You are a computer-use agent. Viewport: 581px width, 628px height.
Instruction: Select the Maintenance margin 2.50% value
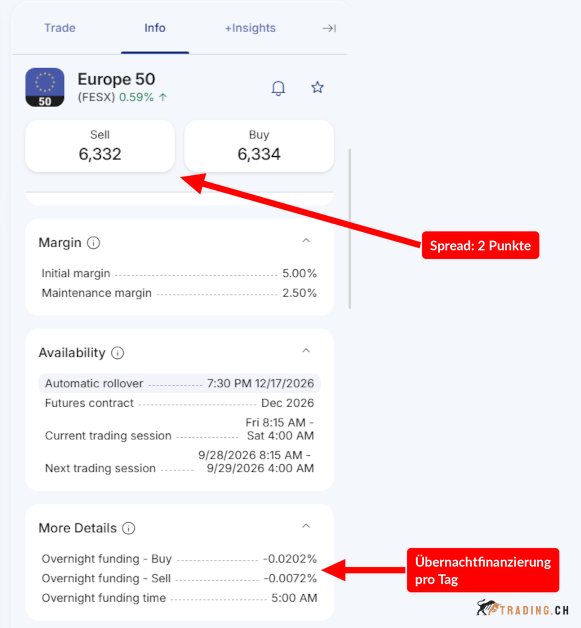point(300,293)
